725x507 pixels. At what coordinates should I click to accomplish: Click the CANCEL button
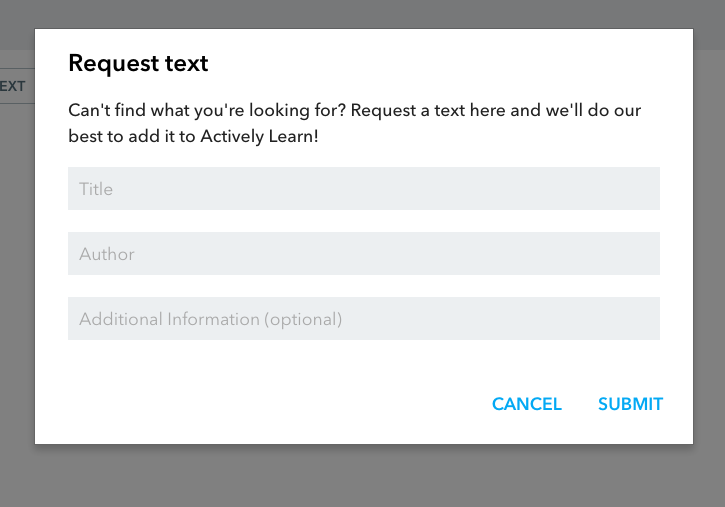tap(527, 404)
